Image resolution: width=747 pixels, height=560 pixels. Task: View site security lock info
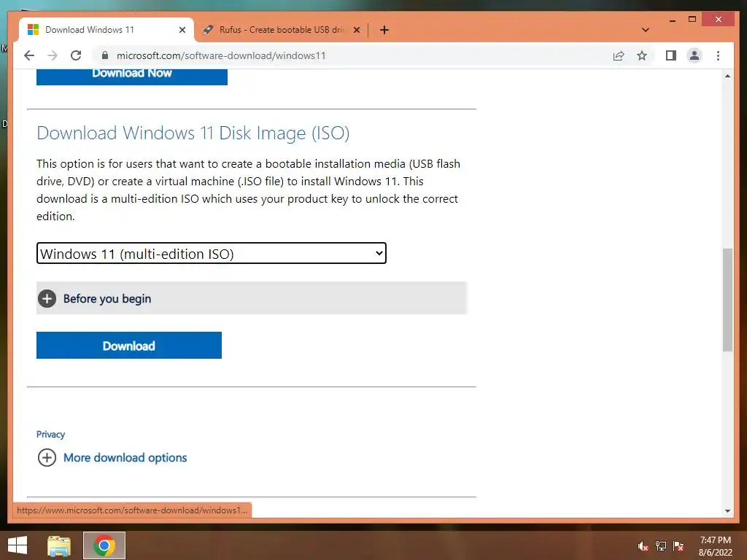105,55
